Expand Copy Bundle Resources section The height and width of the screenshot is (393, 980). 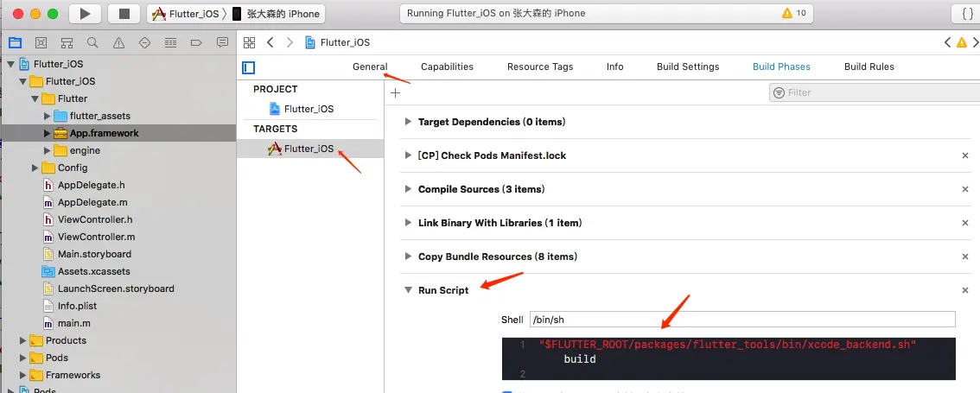tap(408, 257)
